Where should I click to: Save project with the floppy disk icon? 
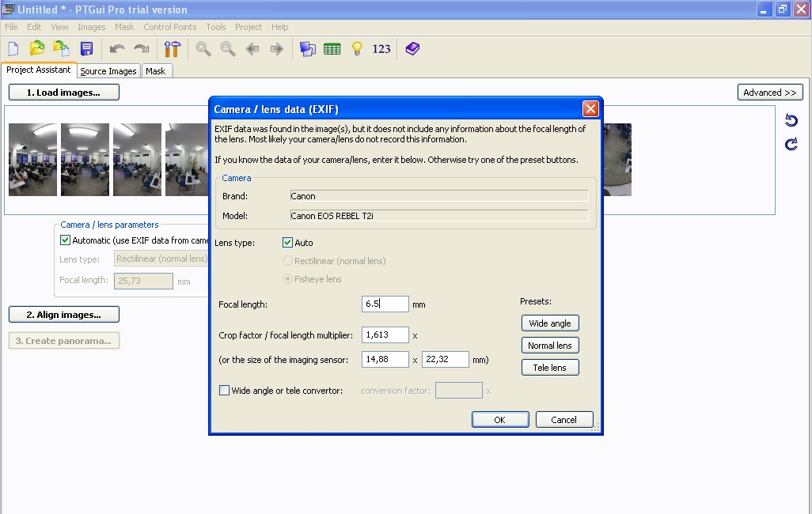(86, 49)
